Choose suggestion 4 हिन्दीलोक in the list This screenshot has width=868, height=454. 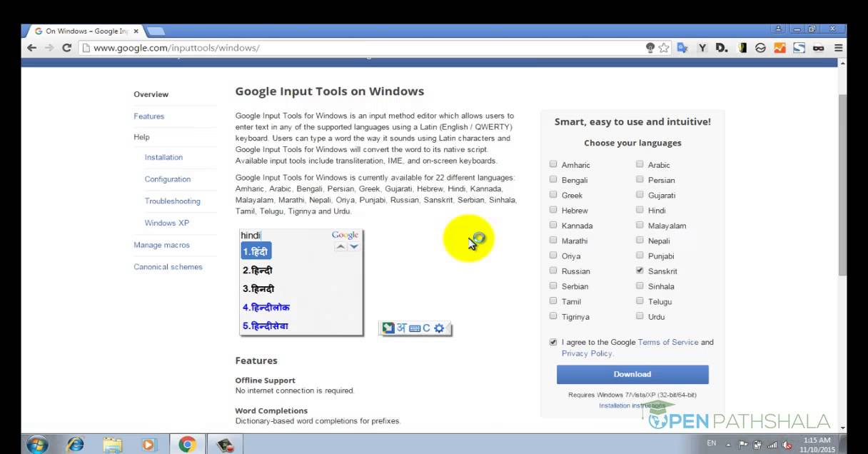[266, 308]
